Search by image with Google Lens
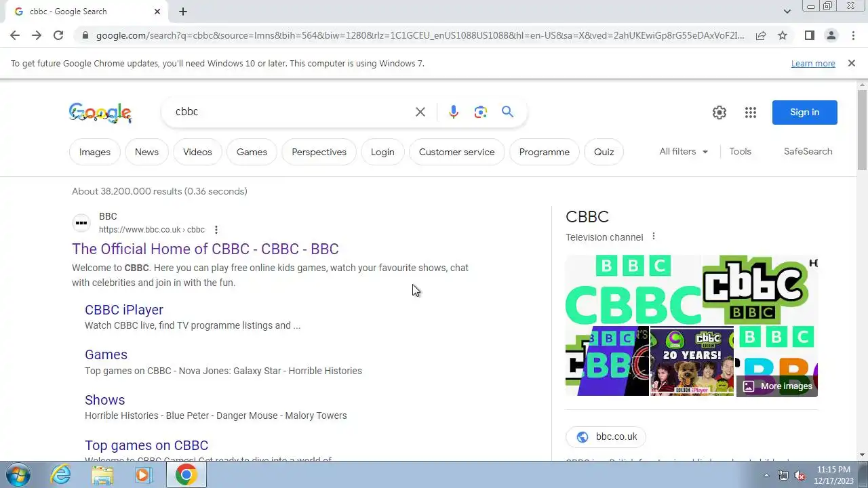The width and height of the screenshot is (868, 488). click(x=481, y=112)
